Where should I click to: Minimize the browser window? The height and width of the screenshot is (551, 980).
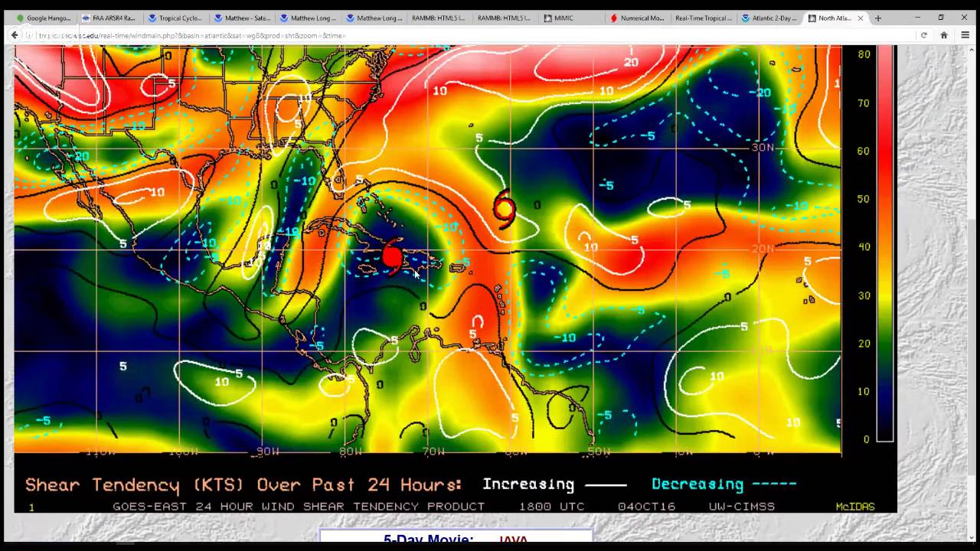tap(918, 17)
